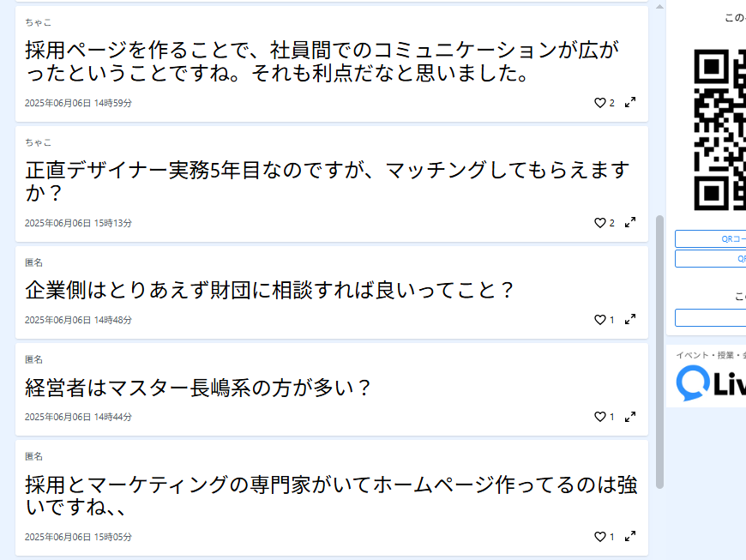Viewport: 746px width, 560px height.
Task: Expand the 採用ページを作ること post to fullscreen
Action: coord(630,103)
